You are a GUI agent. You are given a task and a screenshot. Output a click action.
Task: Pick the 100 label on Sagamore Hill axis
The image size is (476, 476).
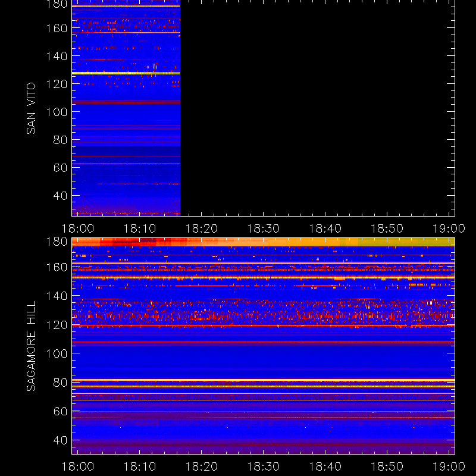(57, 353)
